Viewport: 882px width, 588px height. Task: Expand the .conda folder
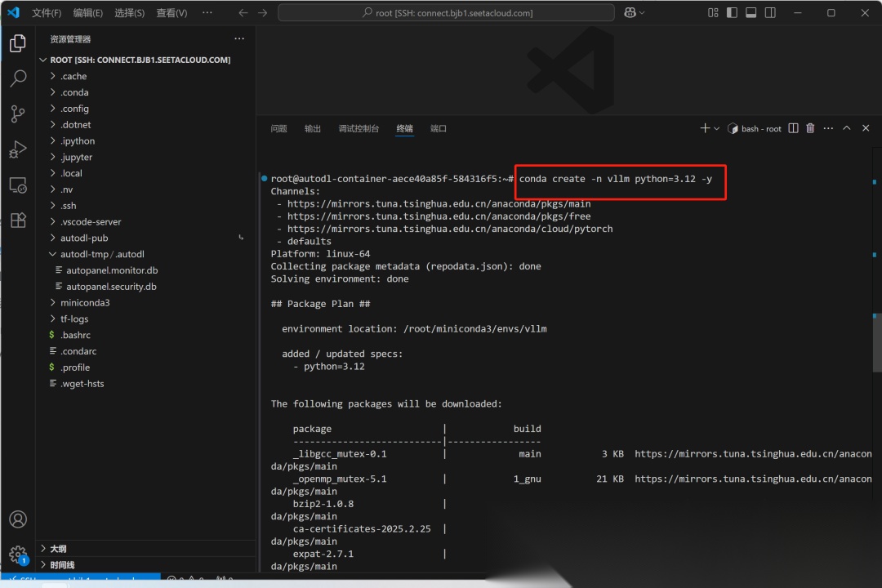[x=146, y=92]
